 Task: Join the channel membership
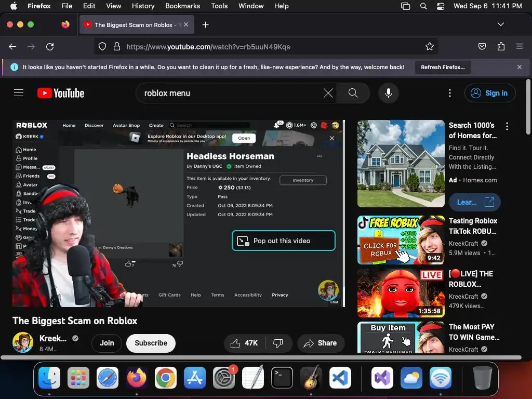[x=107, y=343]
